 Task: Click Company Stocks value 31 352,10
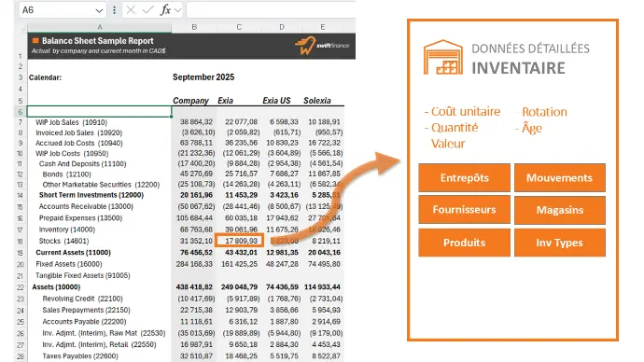(x=196, y=241)
